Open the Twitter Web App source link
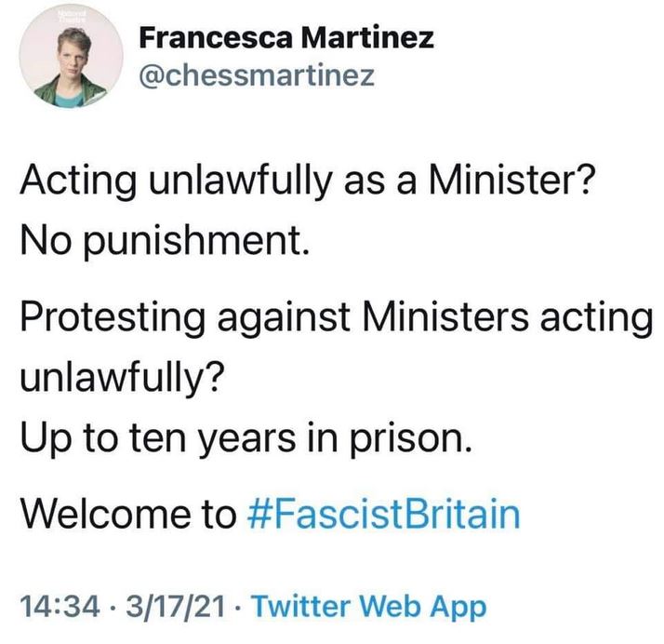 (x=370, y=608)
